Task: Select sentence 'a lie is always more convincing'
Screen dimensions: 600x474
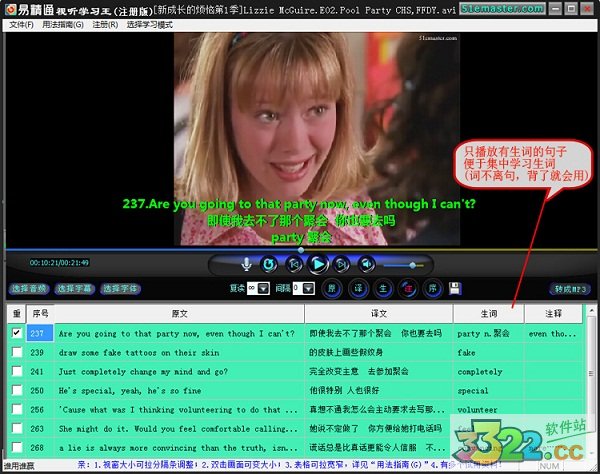Action: (x=178, y=448)
